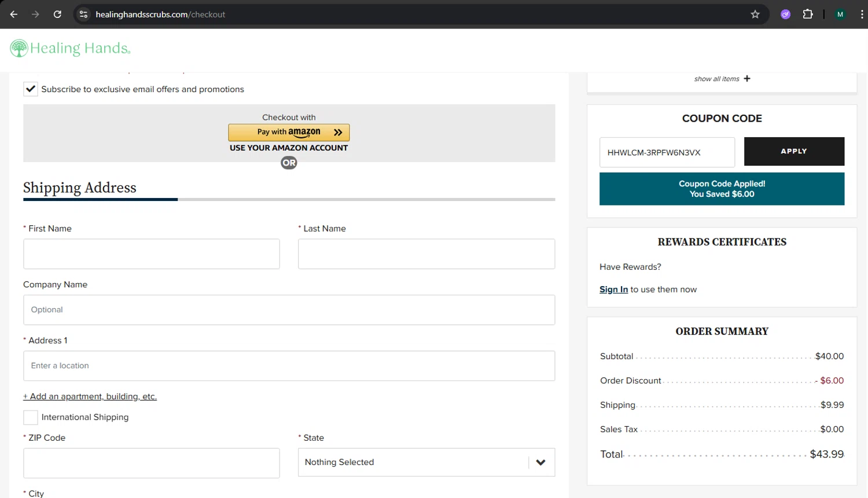868x498 pixels.
Task: Reload the checkout page
Action: (57, 14)
